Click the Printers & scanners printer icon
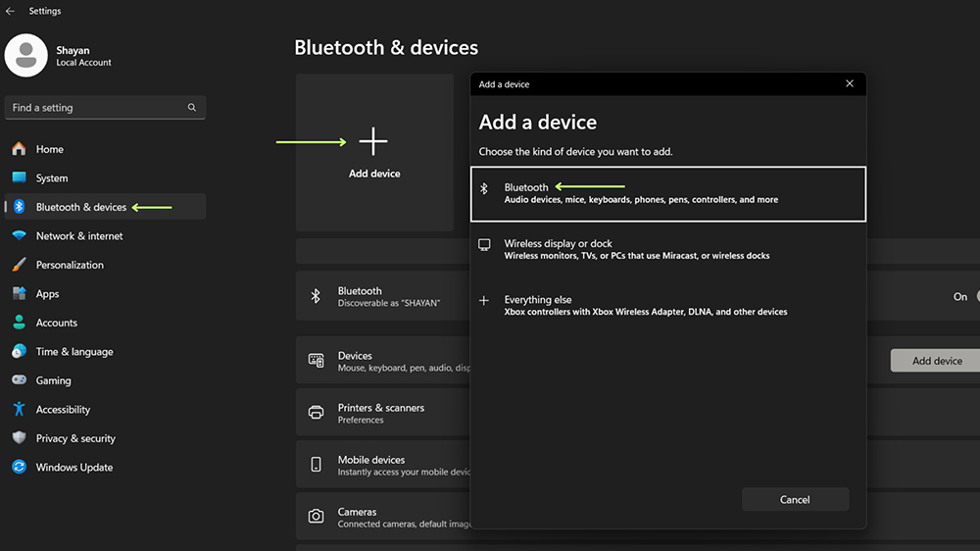 tap(316, 413)
